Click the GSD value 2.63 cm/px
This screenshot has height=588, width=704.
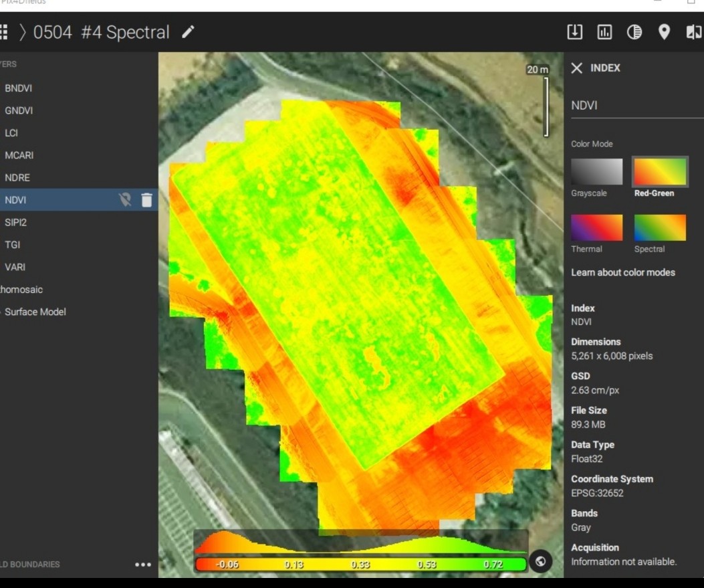click(595, 390)
